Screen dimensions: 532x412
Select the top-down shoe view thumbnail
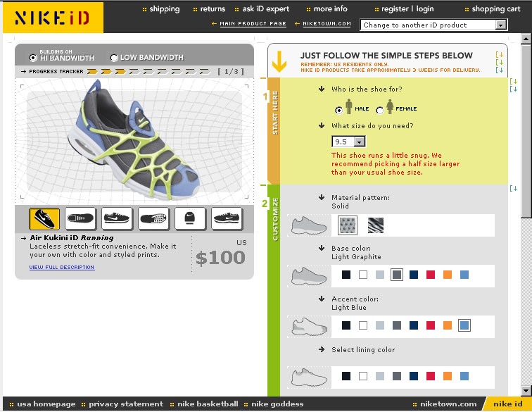pos(80,219)
